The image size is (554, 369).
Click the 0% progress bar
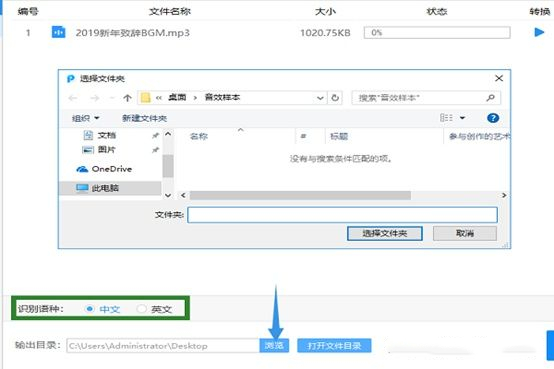coord(437,33)
